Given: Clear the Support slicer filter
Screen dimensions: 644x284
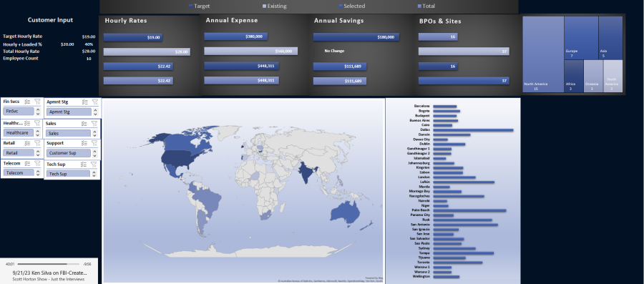Looking at the screenshot, I should click(x=94, y=143).
